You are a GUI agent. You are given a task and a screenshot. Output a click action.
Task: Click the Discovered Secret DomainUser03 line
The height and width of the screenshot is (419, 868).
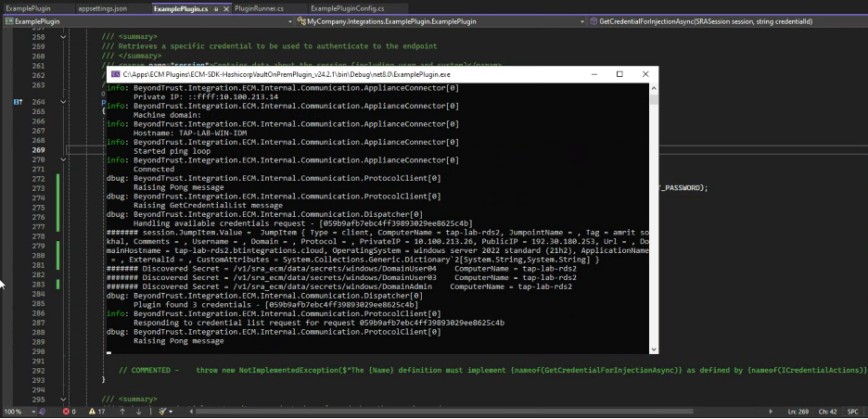[x=341, y=277]
